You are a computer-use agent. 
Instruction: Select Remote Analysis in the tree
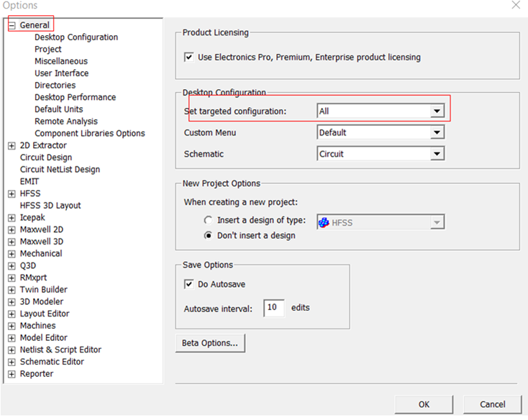point(66,122)
